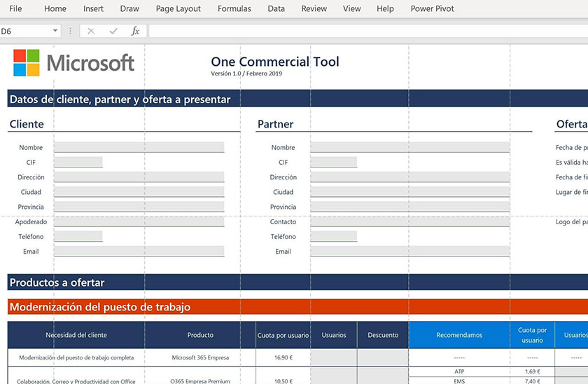
Task: Select the Partner Nombre field
Action: pyautogui.click(x=410, y=147)
